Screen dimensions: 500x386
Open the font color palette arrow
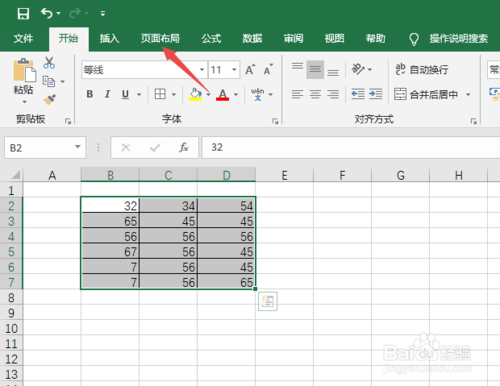236,95
